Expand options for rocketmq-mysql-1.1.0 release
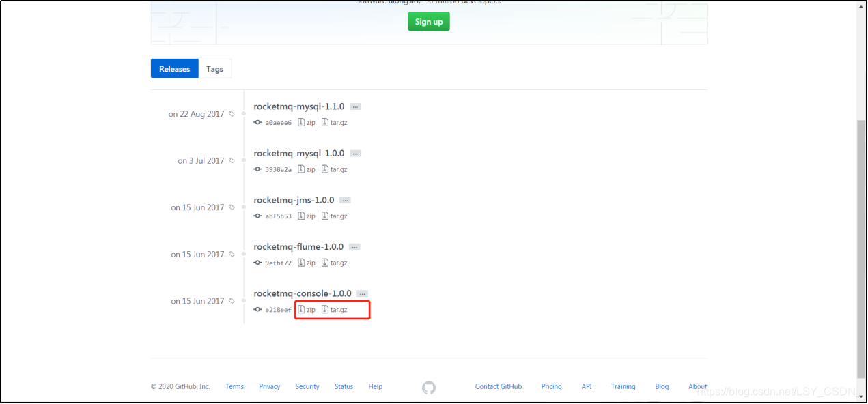 click(354, 106)
